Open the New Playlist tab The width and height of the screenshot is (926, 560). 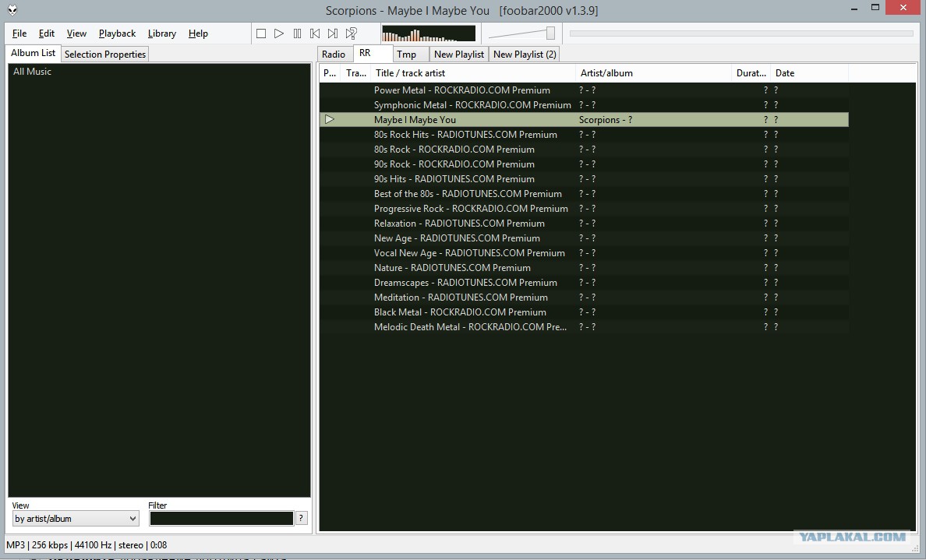point(459,55)
